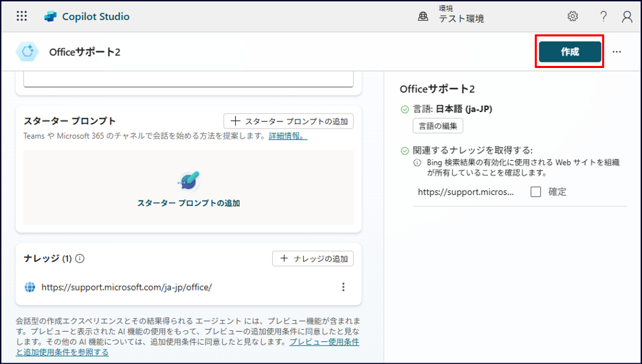Click the https://support.microsoft.com/ja-jp/office/ knowledge entry
Image resolution: width=642 pixels, height=364 pixels.
[126, 287]
